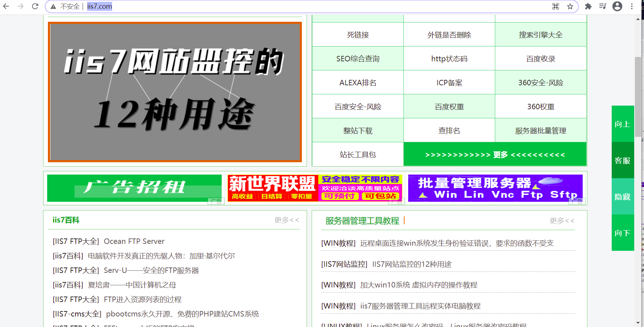
Task: Bookmark this page with the star icon
Action: [570, 6]
